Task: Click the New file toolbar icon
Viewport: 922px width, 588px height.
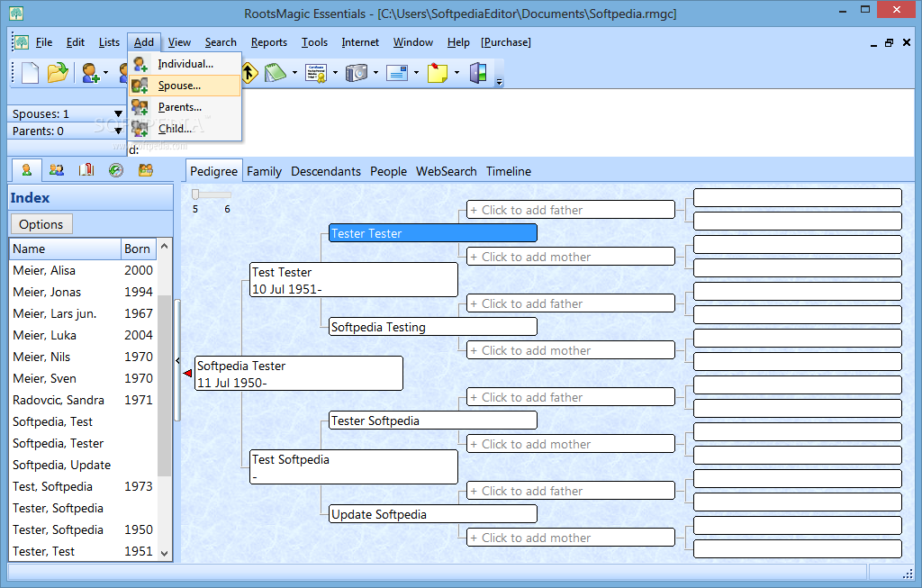Action: tap(30, 73)
